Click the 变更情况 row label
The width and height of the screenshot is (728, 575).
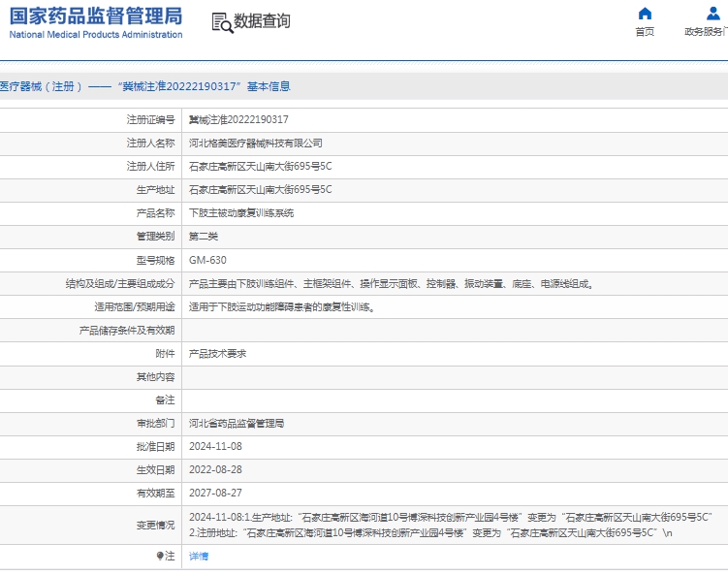155,525
